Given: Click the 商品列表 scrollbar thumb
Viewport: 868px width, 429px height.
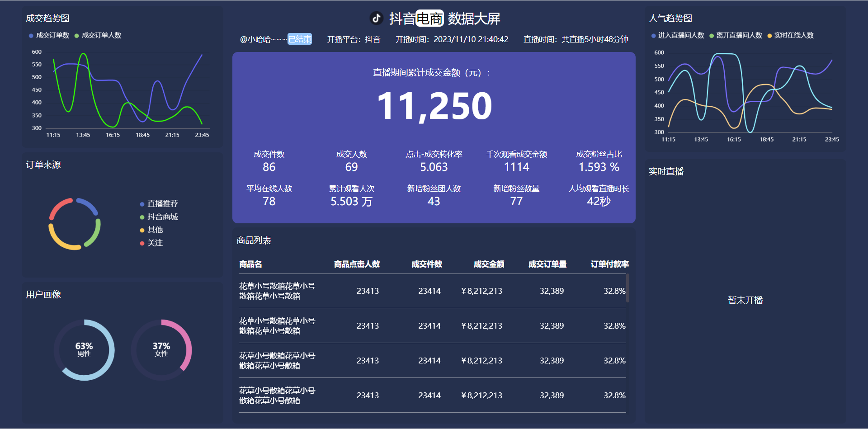Looking at the screenshot, I should [627, 288].
